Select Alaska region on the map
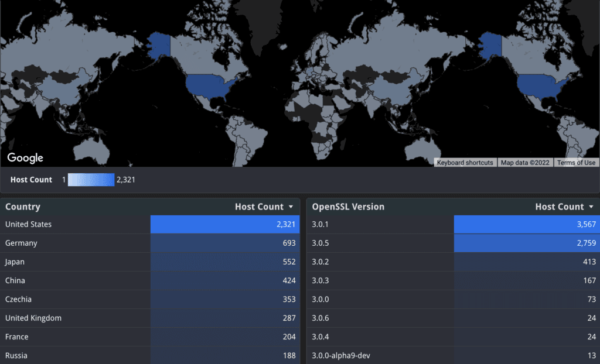Viewport: 600px width, 364px height. tap(158, 44)
